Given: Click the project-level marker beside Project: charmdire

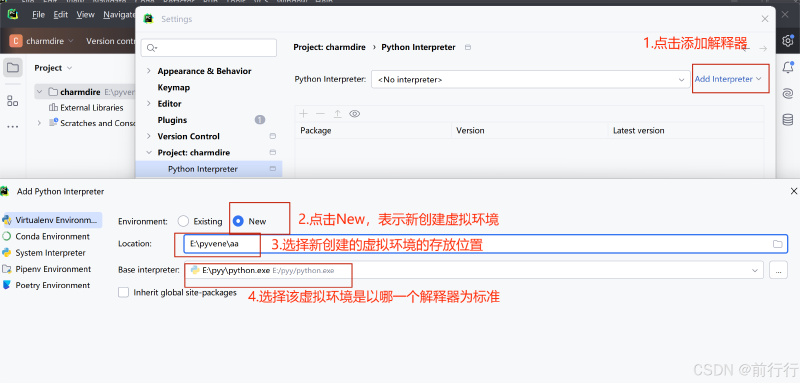Looking at the screenshot, I should click(272, 152).
